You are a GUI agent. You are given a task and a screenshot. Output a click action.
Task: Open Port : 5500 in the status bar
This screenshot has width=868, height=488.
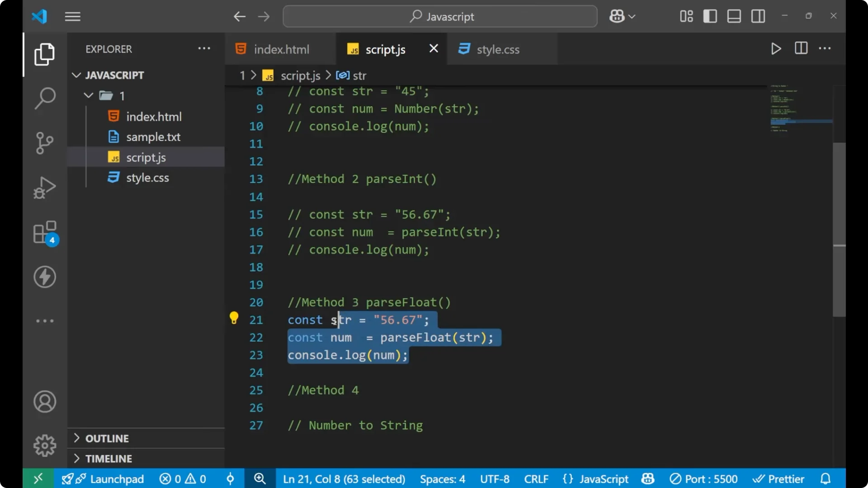coord(703,479)
